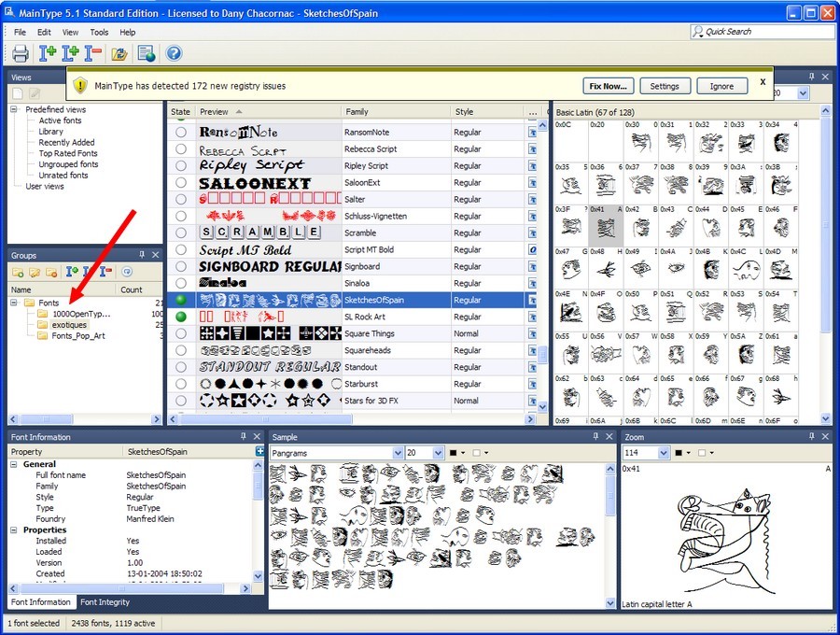This screenshot has width=840, height=635.
Task: Pick the black text color in Sample panel
Action: tap(454, 453)
